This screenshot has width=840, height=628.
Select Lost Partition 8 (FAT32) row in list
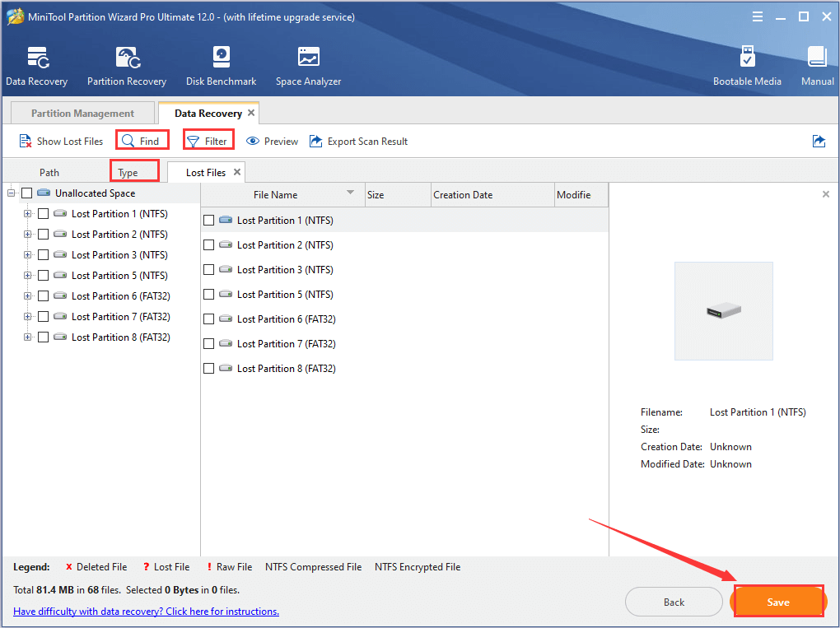tap(404, 368)
